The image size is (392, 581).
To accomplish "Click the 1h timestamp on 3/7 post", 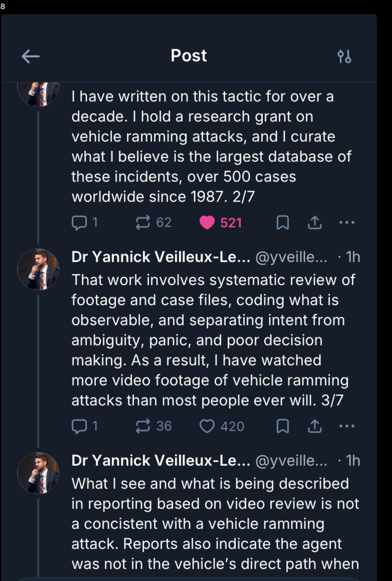I will [x=353, y=257].
